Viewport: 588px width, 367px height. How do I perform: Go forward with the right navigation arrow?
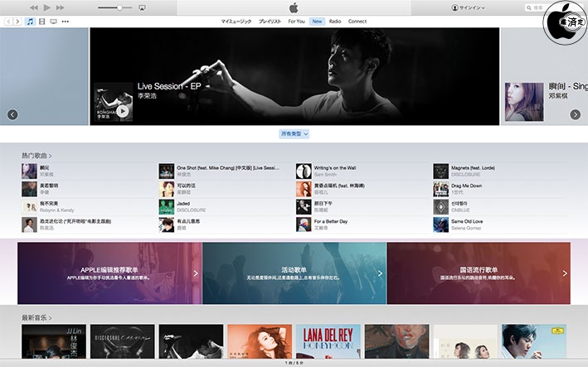(x=17, y=22)
